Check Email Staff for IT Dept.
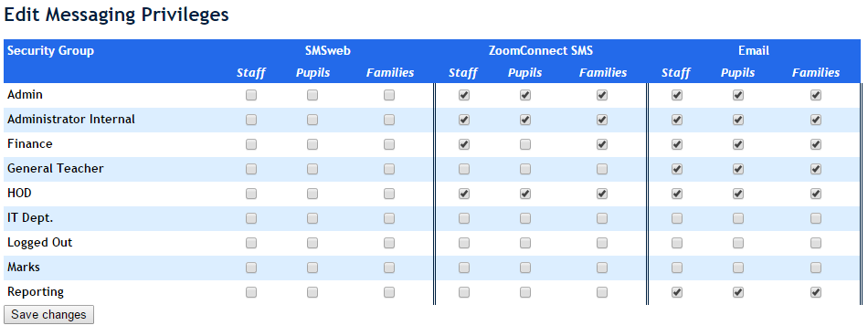 coord(676,218)
